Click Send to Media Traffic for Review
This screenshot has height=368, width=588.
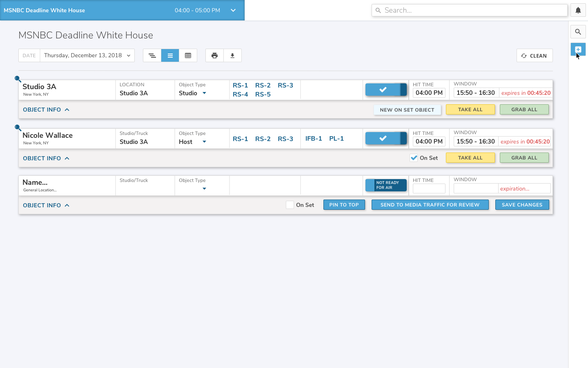coord(430,205)
